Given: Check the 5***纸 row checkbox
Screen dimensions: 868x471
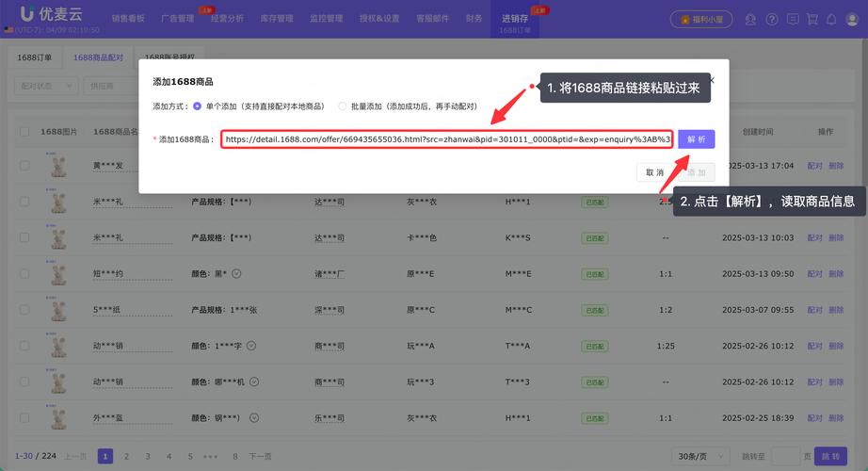Looking at the screenshot, I should click(x=24, y=310).
